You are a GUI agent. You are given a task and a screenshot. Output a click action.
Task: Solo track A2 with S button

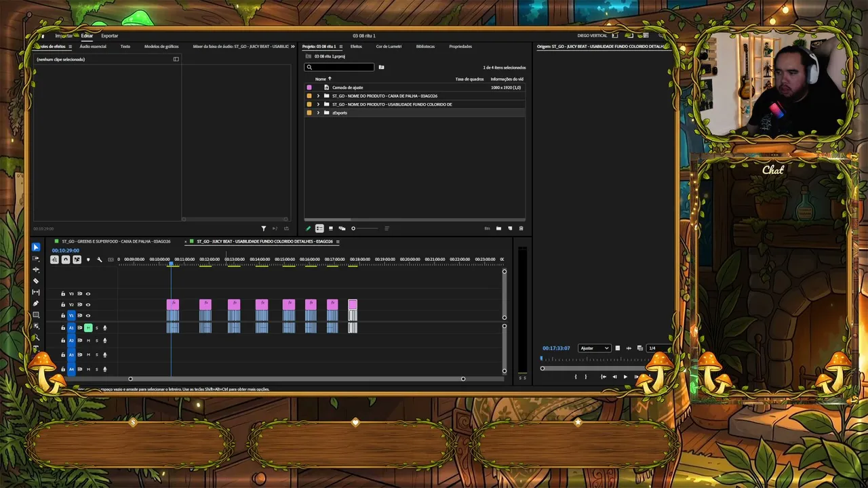click(96, 340)
